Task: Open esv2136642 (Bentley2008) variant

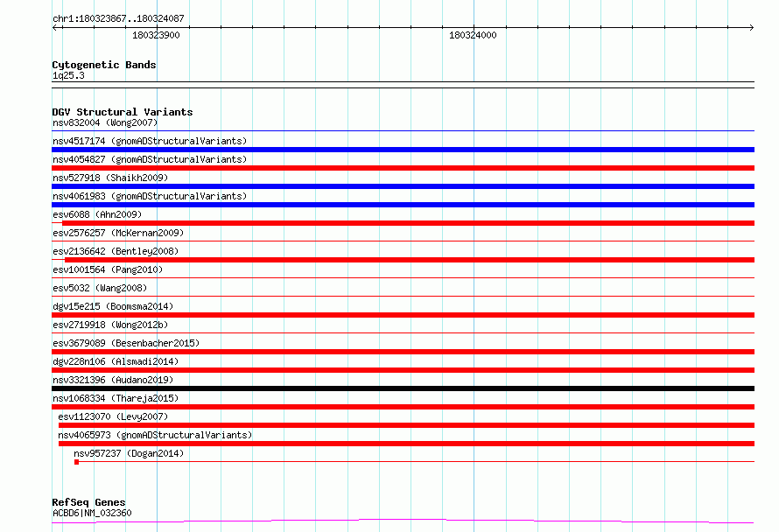Action: click(x=116, y=251)
